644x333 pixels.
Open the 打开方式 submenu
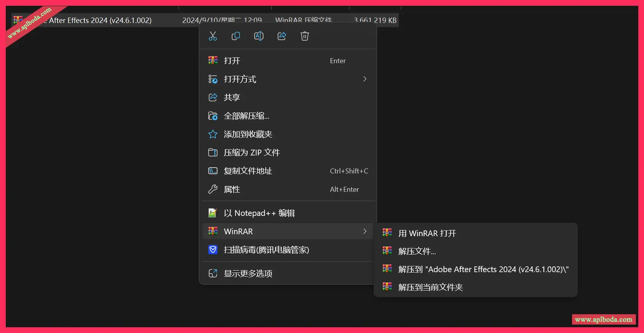point(288,79)
